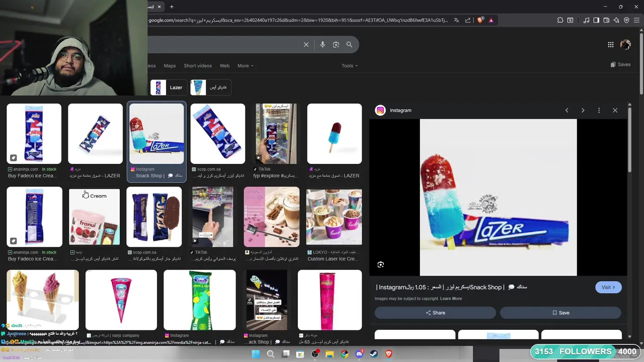This screenshot has width=644, height=362.
Task: Click the Visit button
Action: pos(608,287)
